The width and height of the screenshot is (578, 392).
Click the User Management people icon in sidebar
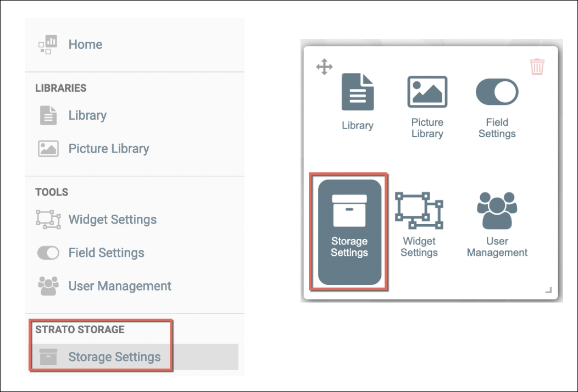tap(48, 286)
